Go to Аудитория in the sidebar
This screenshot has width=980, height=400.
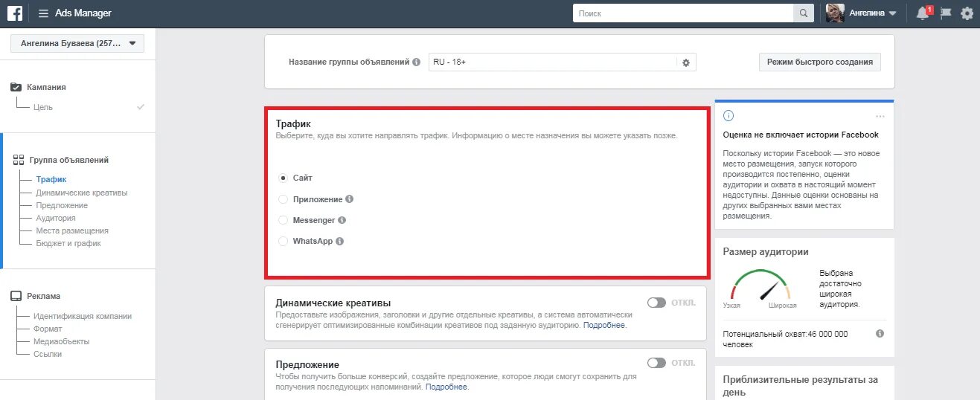[56, 218]
